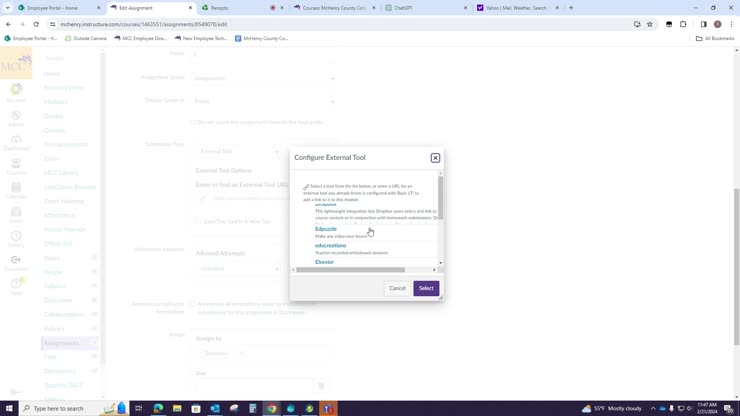This screenshot has width=740, height=416.
Task: Open the Windows Start menu
Action: (x=8, y=408)
